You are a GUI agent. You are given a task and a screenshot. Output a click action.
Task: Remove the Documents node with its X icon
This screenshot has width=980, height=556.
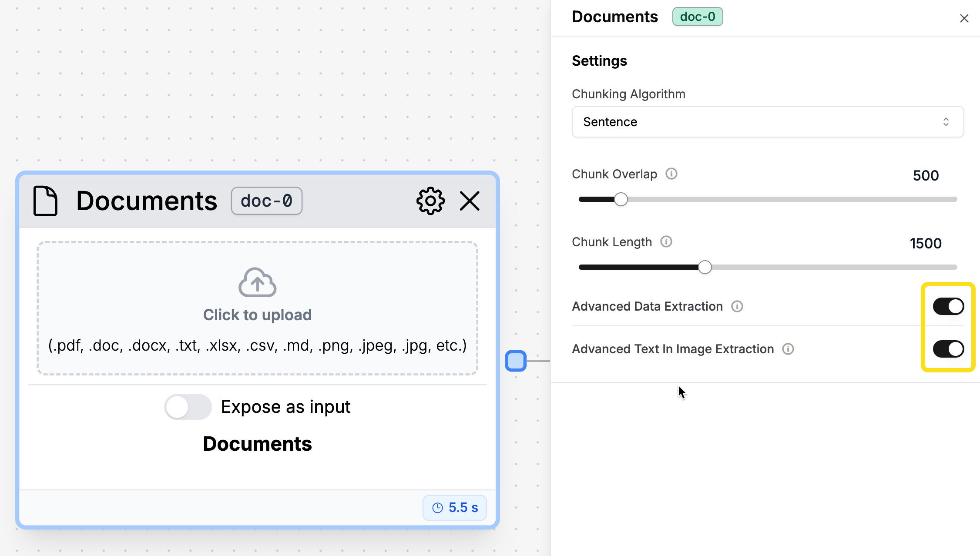(470, 201)
